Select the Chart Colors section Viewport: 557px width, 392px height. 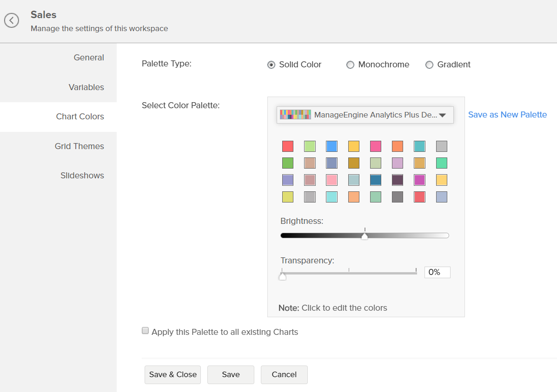pos(80,117)
